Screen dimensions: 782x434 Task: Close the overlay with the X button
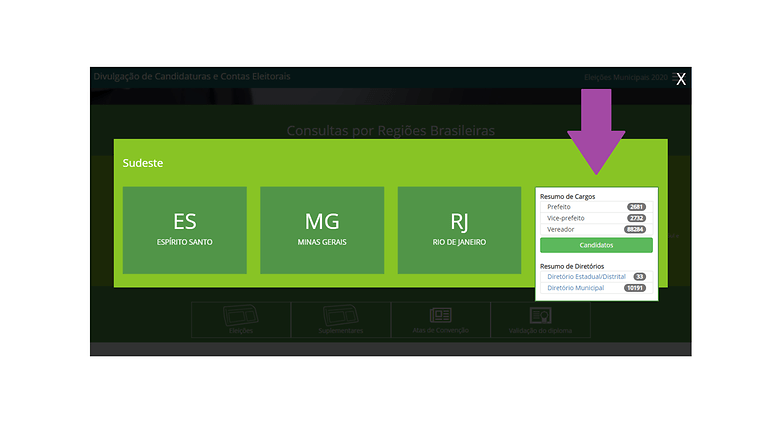coord(681,79)
